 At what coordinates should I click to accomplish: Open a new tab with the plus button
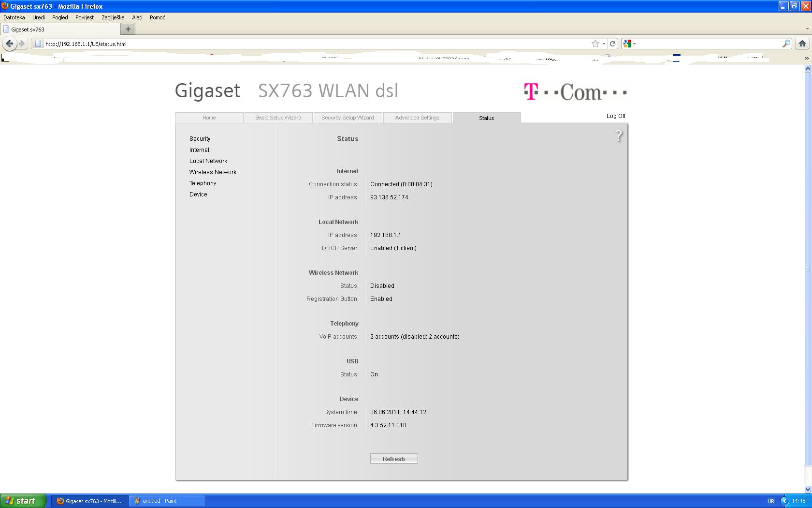128,29
